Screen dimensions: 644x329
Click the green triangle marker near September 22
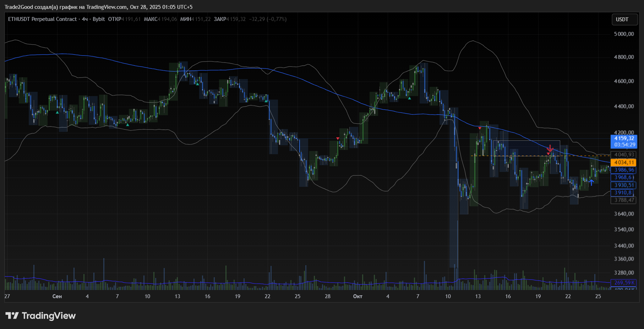pos(266,101)
